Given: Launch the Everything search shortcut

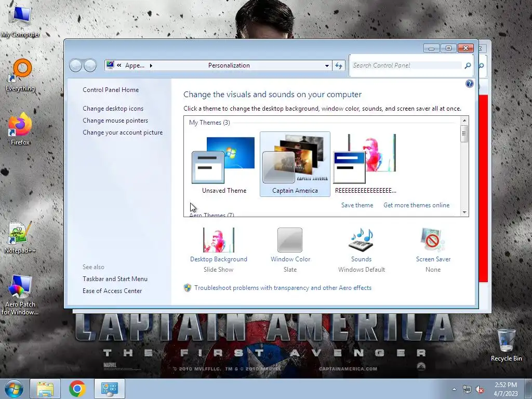Looking at the screenshot, I should (20, 75).
